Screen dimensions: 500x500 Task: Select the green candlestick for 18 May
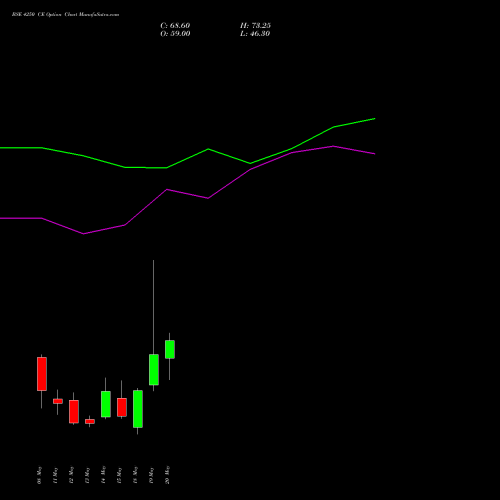pos(138,409)
